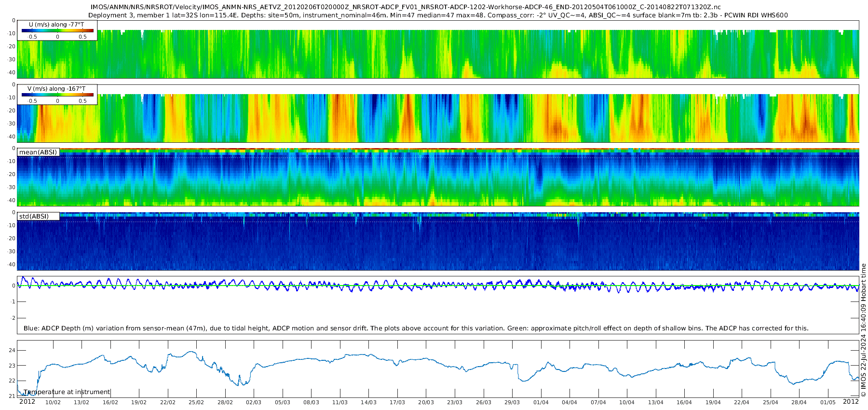Click the '29/03' date tick label
Image resolution: width=868 pixels, height=410 pixels.
click(512, 402)
